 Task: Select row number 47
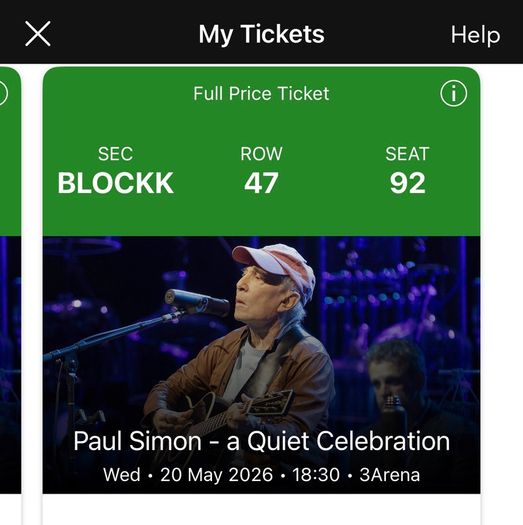(261, 183)
